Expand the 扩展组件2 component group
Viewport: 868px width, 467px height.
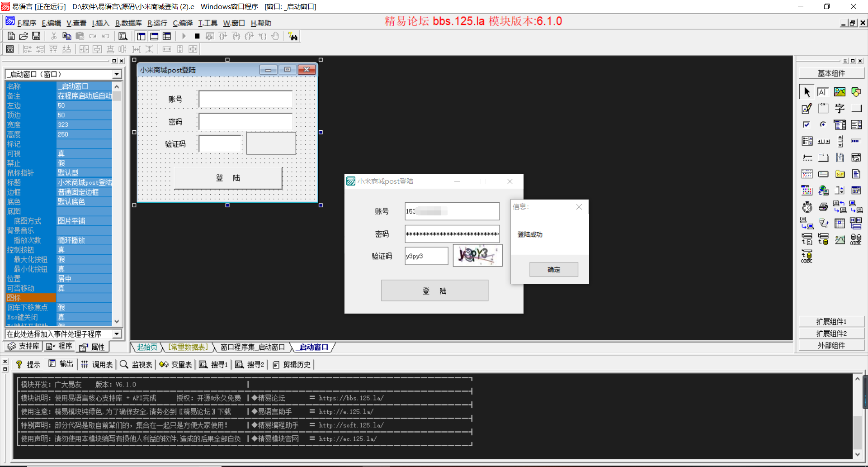click(x=831, y=334)
